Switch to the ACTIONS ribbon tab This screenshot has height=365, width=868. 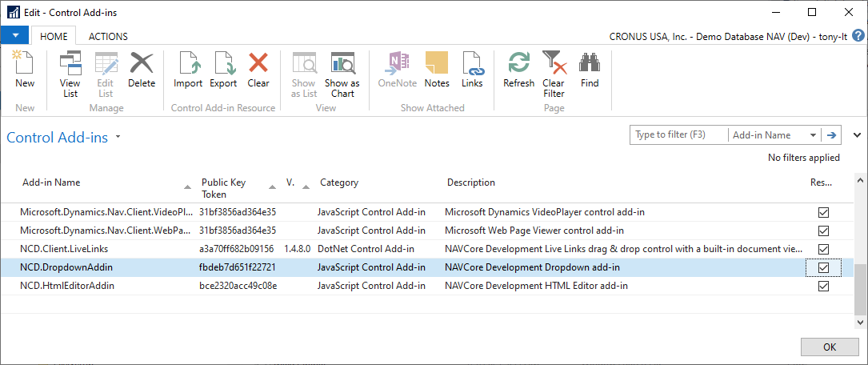[x=108, y=36]
